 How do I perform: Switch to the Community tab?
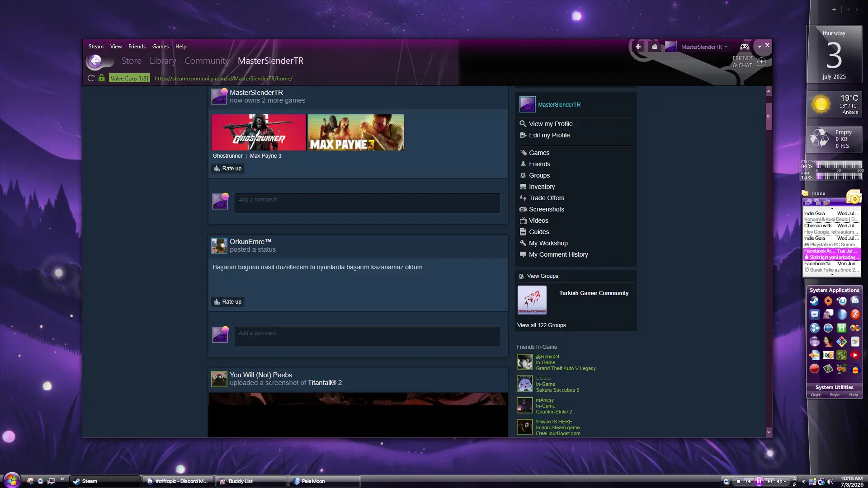click(x=207, y=61)
